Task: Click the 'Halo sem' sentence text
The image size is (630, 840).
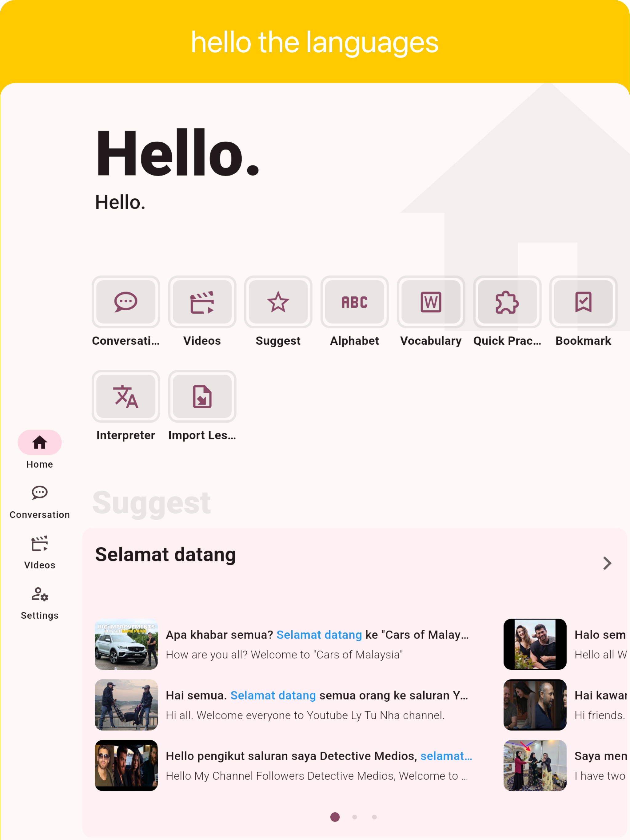Action: coord(600,635)
